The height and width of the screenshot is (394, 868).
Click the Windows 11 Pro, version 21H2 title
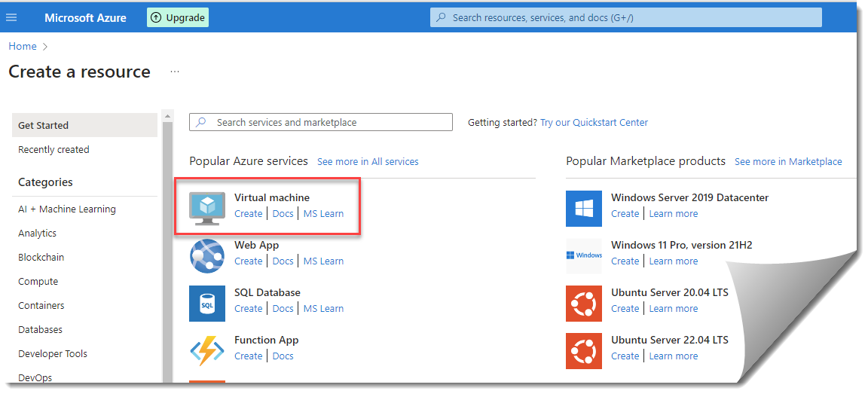coord(681,245)
